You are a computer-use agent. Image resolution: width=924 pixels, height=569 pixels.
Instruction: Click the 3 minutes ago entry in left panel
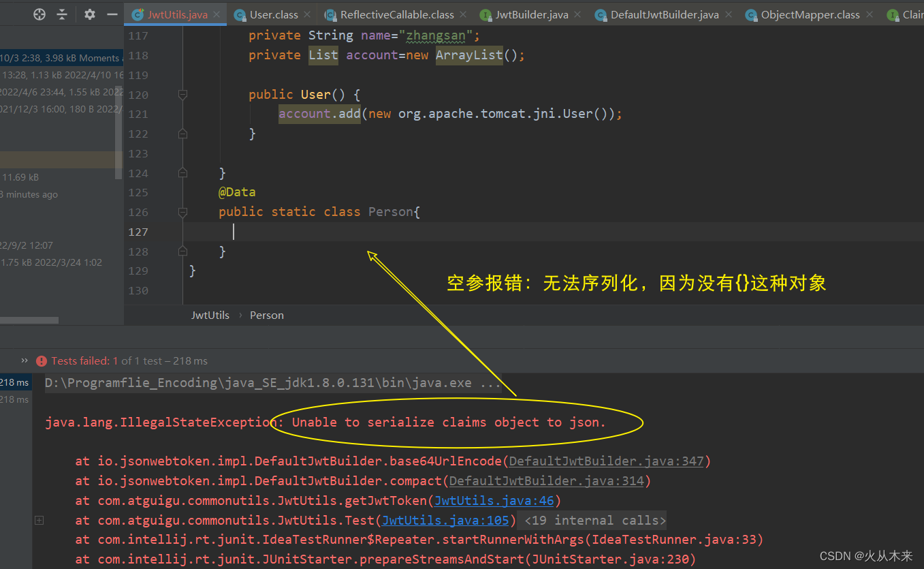[29, 194]
